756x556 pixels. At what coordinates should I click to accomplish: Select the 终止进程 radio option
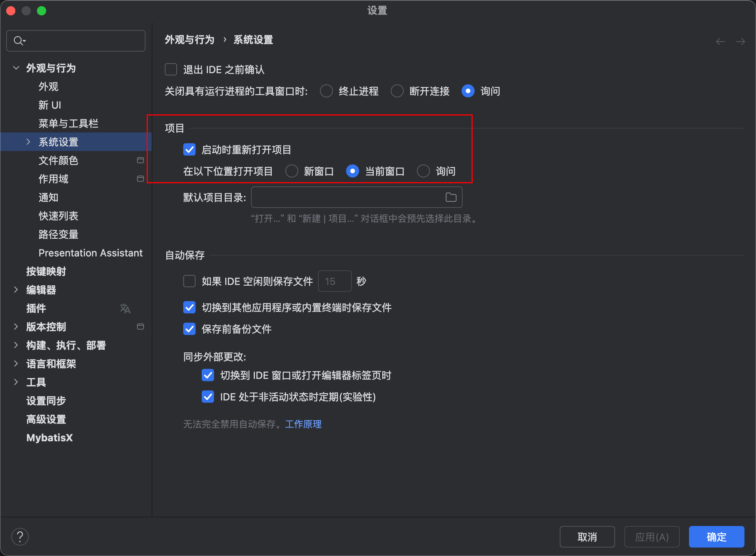pyautogui.click(x=326, y=91)
